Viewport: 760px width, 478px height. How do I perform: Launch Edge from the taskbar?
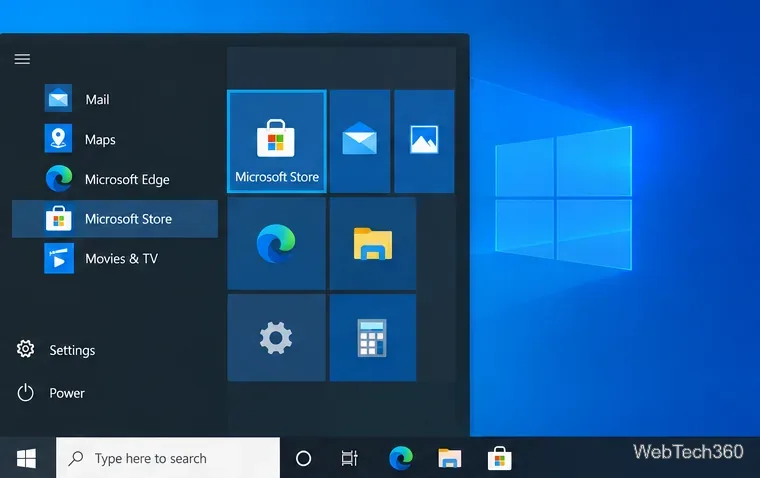(x=401, y=458)
